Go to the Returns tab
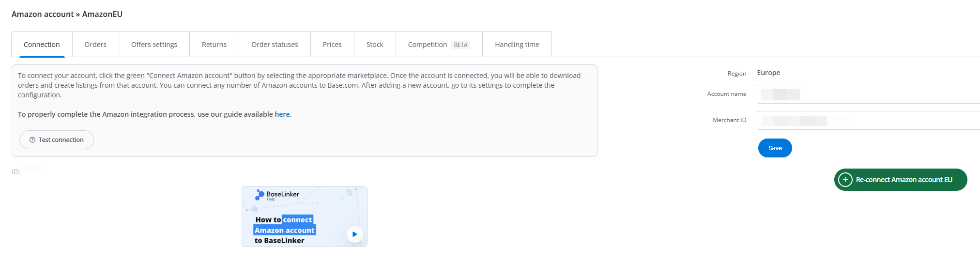 click(214, 45)
